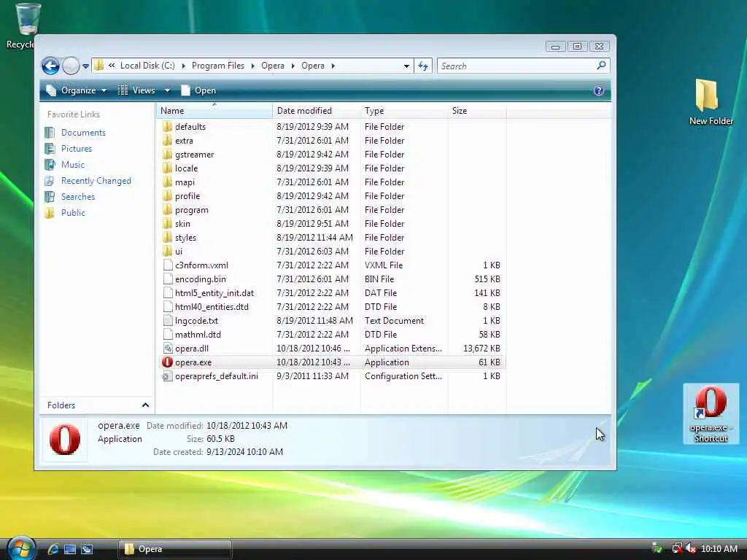
Task: Select the c3nform.vxml file name
Action: tap(201, 265)
